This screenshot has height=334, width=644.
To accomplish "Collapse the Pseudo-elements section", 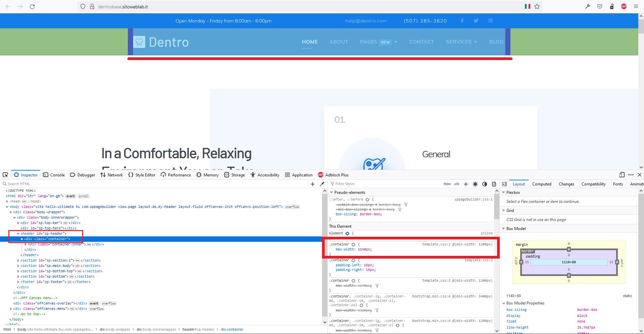I will pyautogui.click(x=331, y=192).
